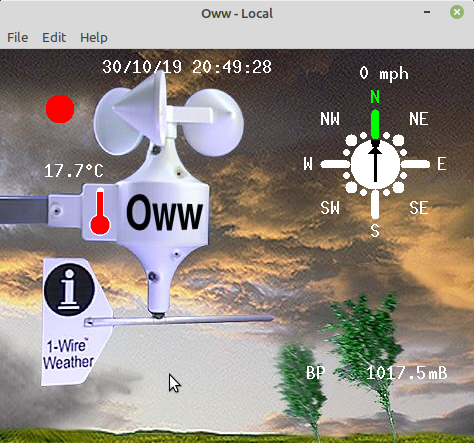Click the red status indicator circle
474x443 pixels.
[60, 109]
